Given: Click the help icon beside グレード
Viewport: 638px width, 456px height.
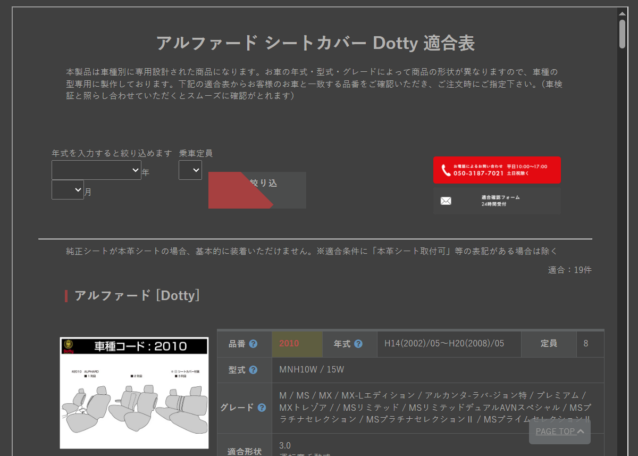Looking at the screenshot, I should 258,408.
